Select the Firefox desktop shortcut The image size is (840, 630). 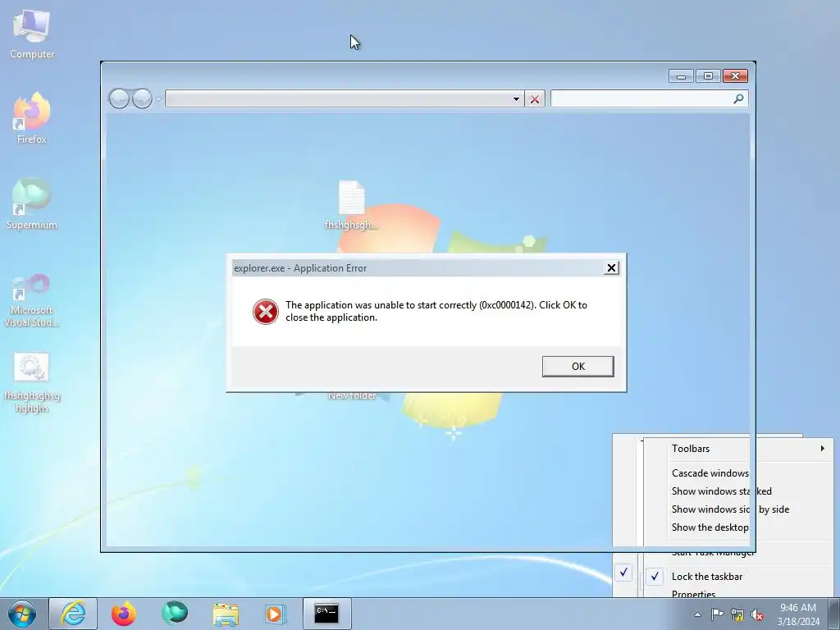click(32, 118)
